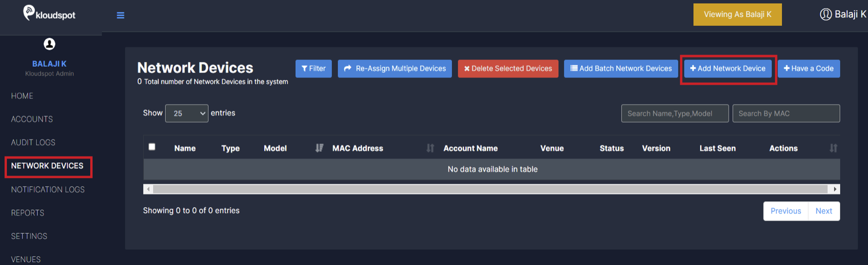
Task: Click the sidebar user avatar icon
Action: click(49, 44)
